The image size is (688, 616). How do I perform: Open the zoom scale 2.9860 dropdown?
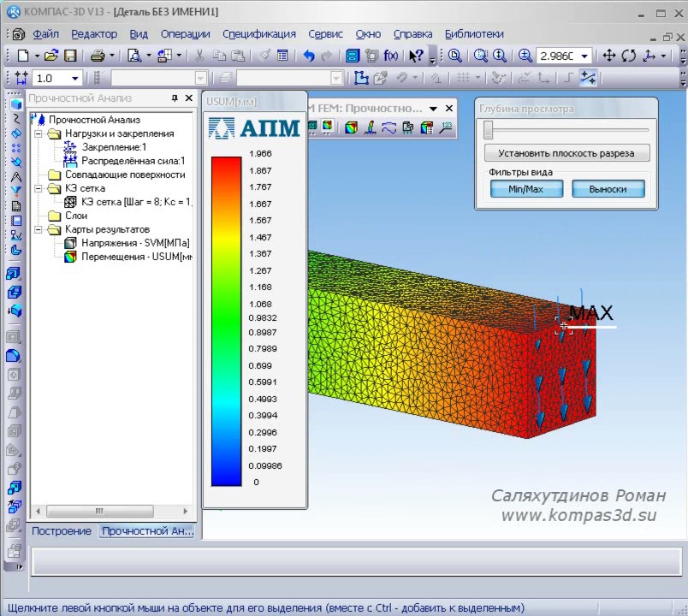pos(584,56)
